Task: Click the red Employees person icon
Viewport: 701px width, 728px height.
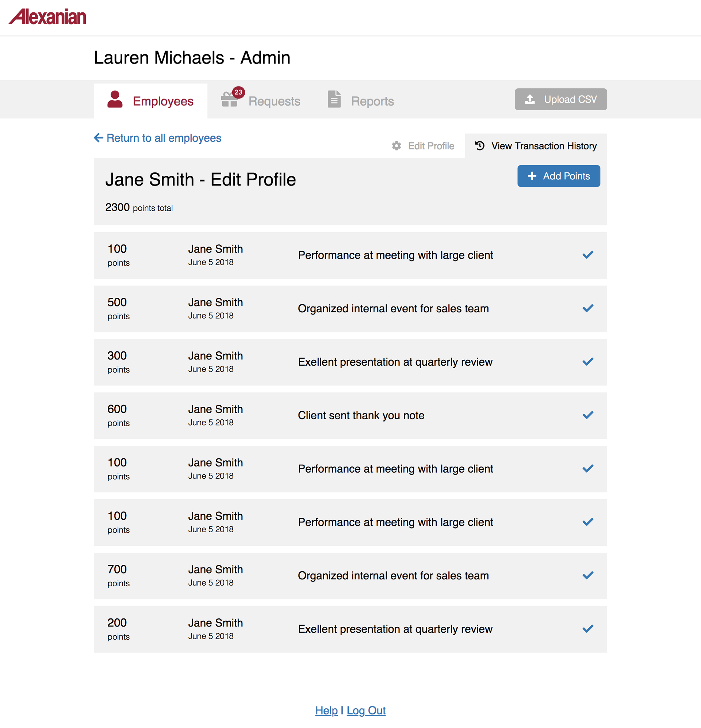Action: tap(115, 100)
